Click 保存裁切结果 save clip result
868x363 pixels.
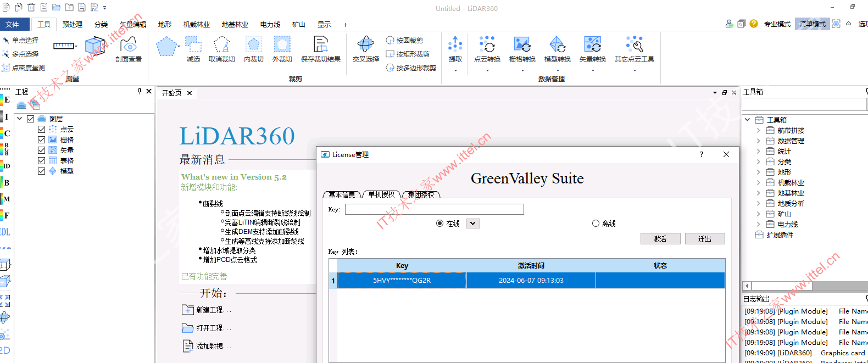(321, 49)
